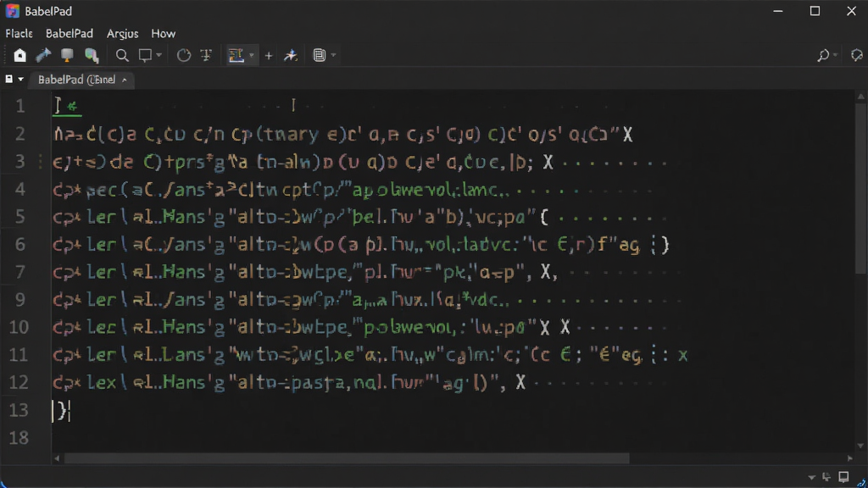Click the find magnifier beside the round badge icon
The height and width of the screenshot is (488, 868).
tap(823, 55)
